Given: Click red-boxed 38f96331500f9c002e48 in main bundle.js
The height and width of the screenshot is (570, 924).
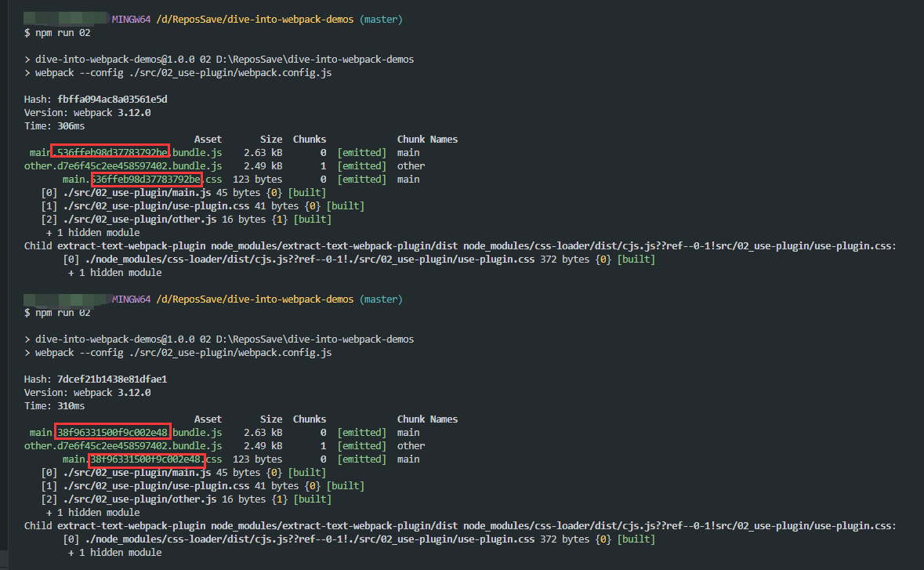Looking at the screenshot, I should coord(112,432).
